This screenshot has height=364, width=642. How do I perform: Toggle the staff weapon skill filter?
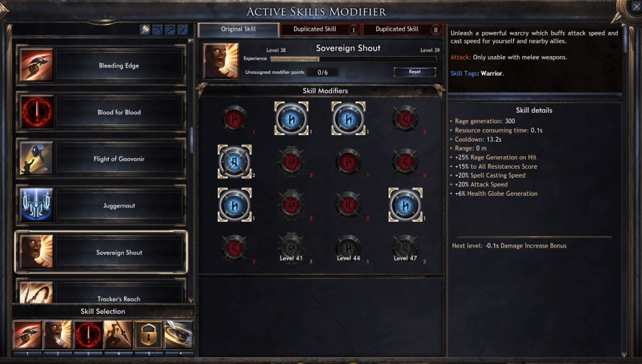pyautogui.click(x=170, y=29)
